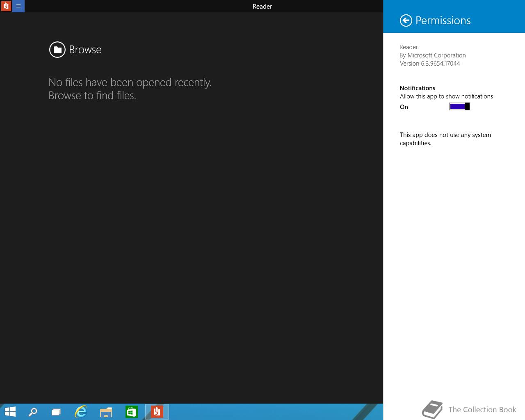Open taskbar Search
The image size is (525, 420).
(32, 412)
